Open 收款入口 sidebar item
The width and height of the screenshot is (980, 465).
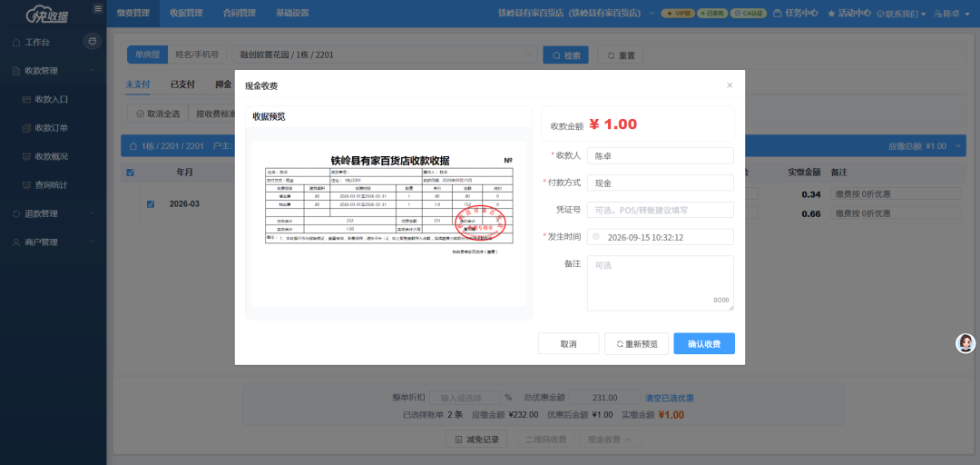point(51,100)
